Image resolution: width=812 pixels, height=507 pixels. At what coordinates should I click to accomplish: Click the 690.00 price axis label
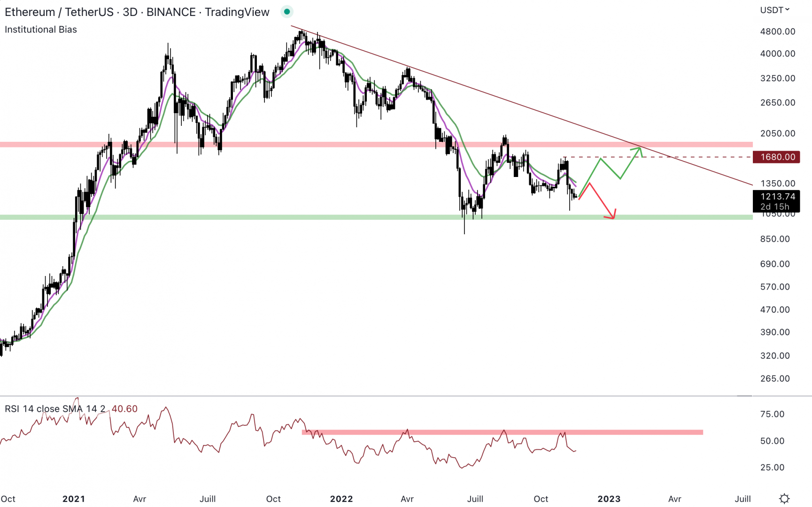pyautogui.click(x=775, y=264)
